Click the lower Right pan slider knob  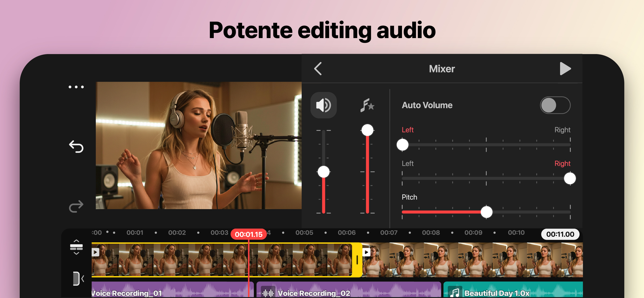point(570,178)
